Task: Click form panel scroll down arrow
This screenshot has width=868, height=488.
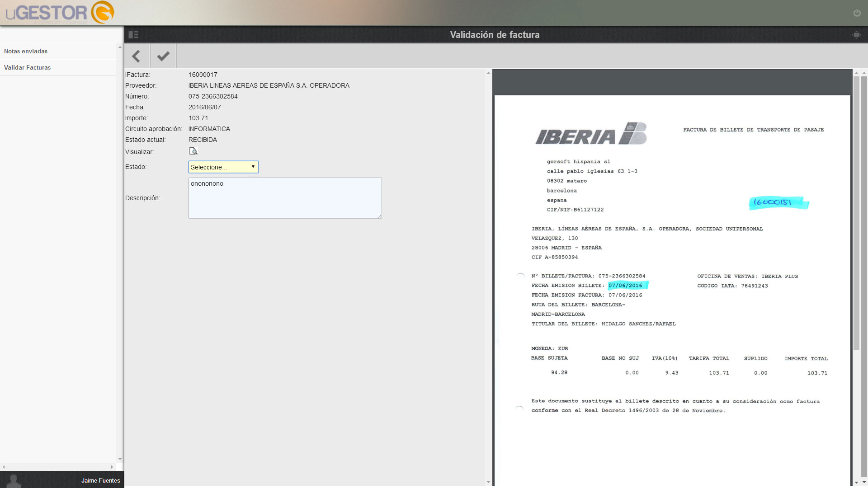Action: click(x=488, y=482)
